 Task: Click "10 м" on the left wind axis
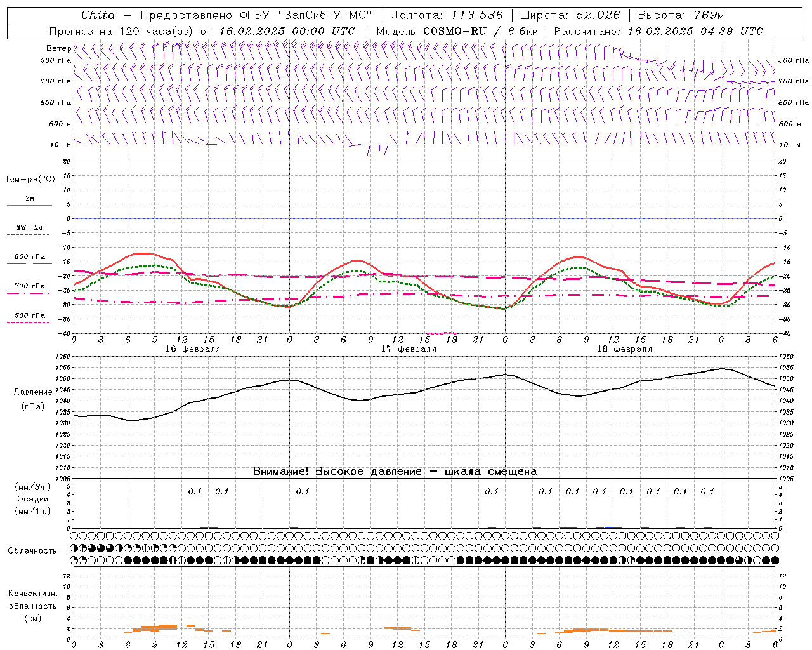pyautogui.click(x=60, y=145)
